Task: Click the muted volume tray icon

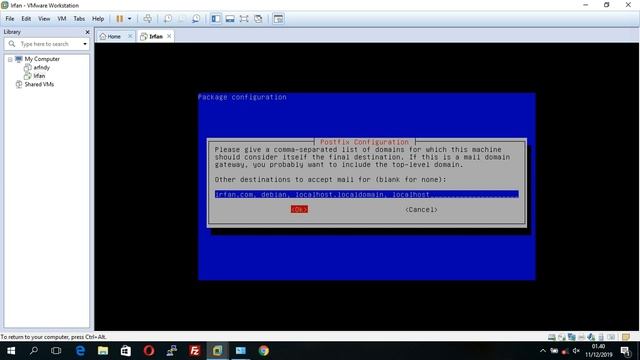Action: pos(576,351)
